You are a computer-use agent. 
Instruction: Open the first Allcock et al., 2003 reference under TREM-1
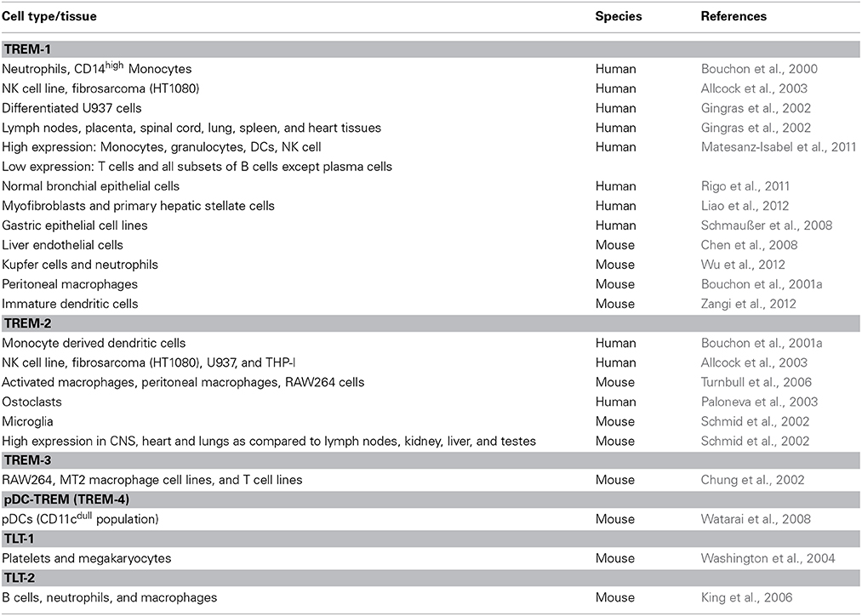pyautogui.click(x=754, y=88)
